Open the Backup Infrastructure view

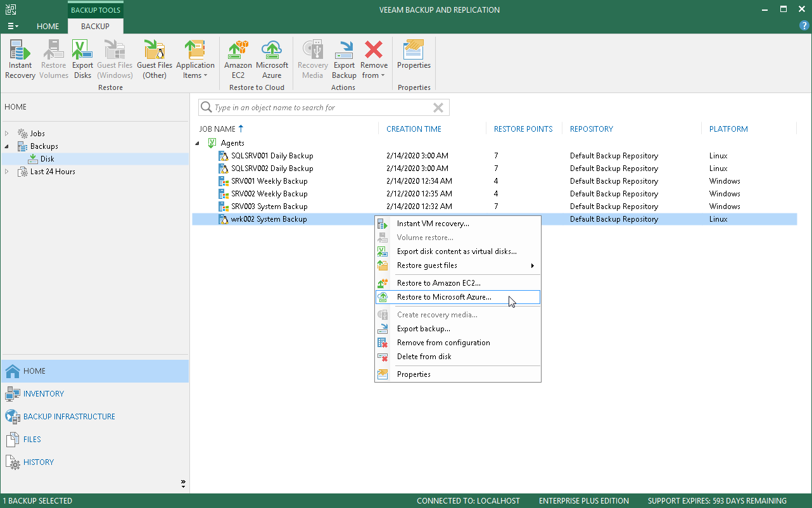click(69, 417)
